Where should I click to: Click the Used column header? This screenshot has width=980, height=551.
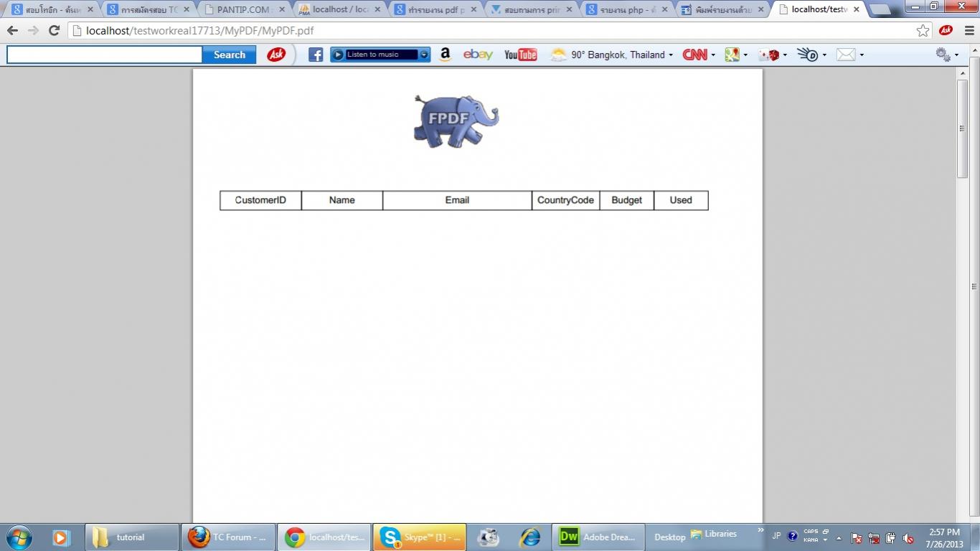point(681,200)
